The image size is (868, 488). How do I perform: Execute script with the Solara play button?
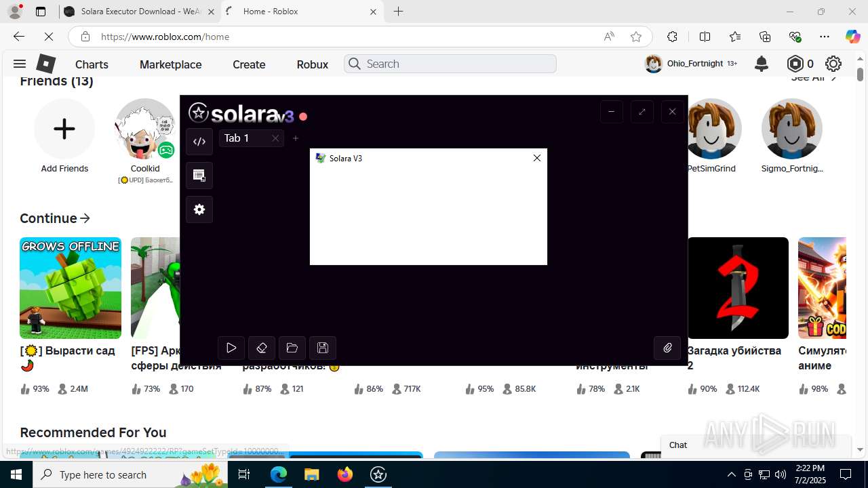pyautogui.click(x=231, y=348)
